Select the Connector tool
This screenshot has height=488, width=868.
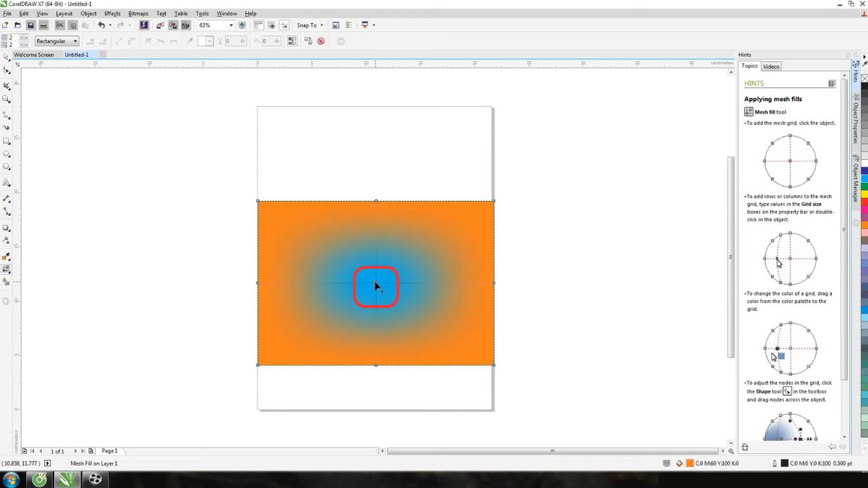pos(7,212)
